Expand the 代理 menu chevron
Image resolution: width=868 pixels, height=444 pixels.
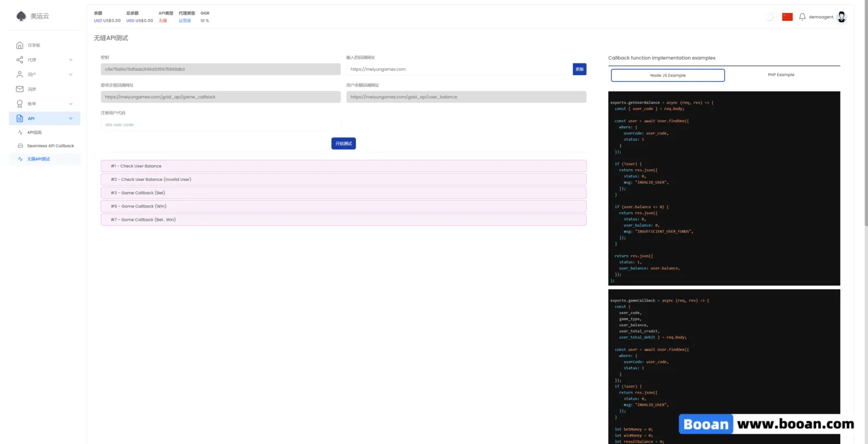tap(71, 60)
